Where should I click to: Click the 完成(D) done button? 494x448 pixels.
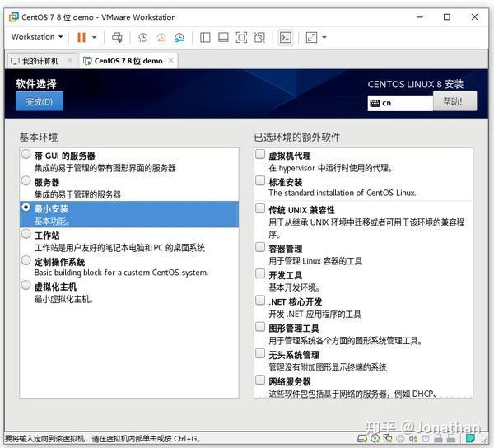(x=40, y=101)
